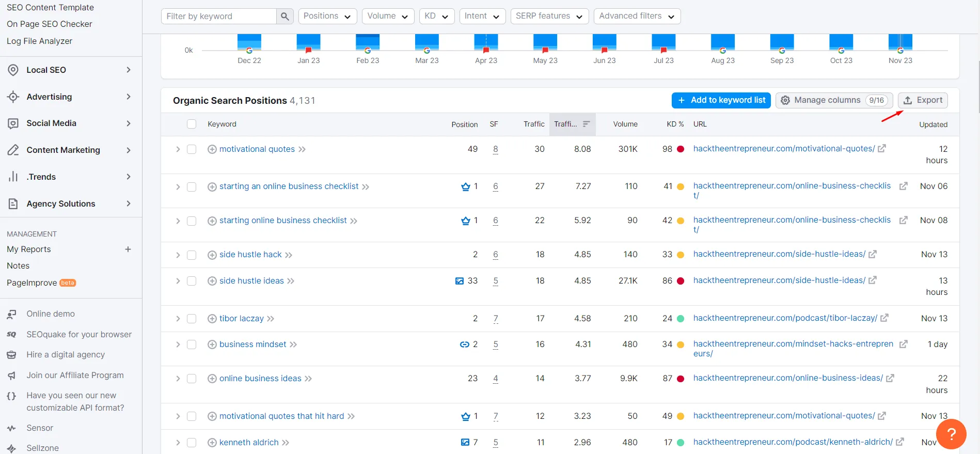
Task: Click the red flag note marker at Jan 23
Action: 309,50
